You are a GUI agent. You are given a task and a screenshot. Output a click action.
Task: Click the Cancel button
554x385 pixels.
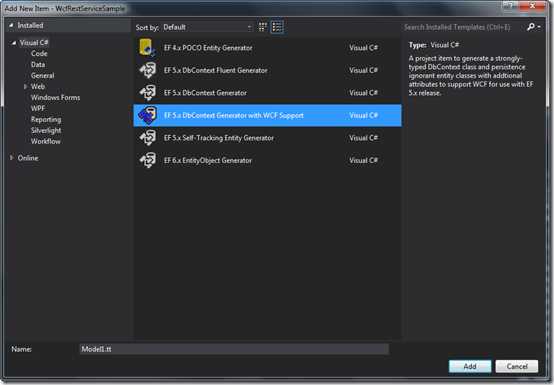(517, 366)
